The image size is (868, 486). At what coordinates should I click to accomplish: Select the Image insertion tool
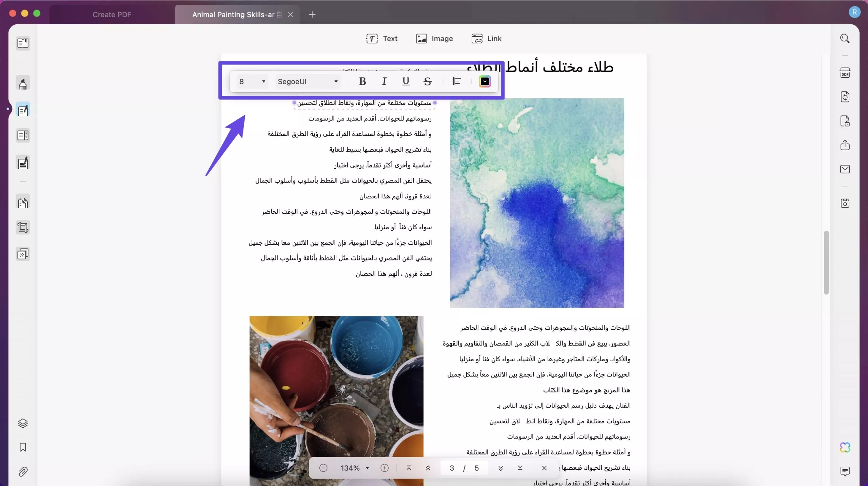tap(434, 38)
